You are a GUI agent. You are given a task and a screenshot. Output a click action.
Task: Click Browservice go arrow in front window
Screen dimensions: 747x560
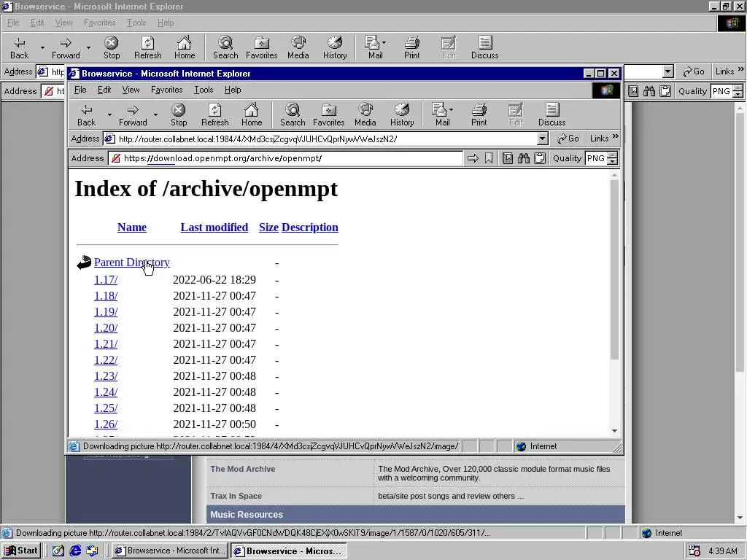(x=473, y=158)
